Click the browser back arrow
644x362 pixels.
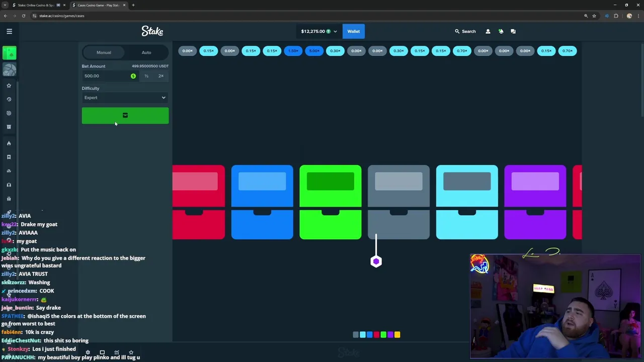(5, 16)
